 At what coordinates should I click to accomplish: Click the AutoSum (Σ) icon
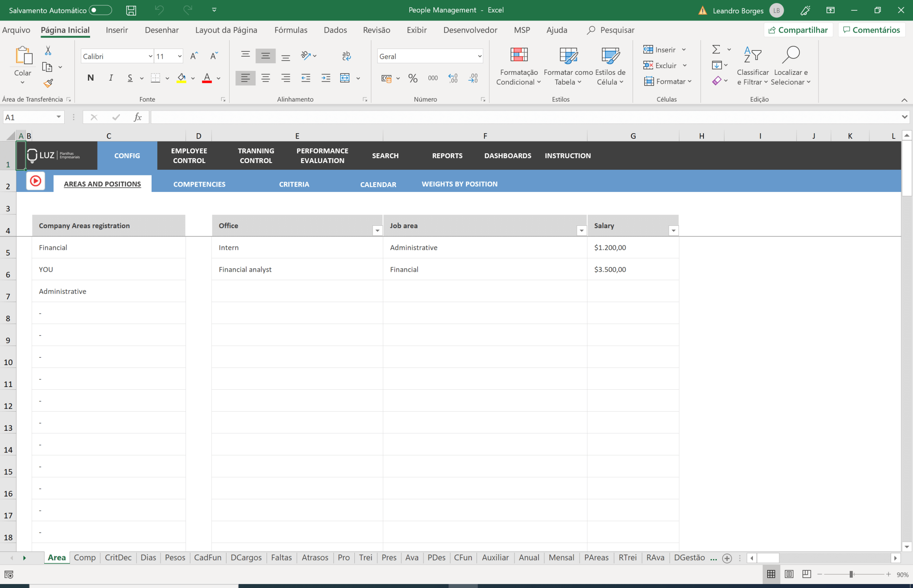(716, 49)
